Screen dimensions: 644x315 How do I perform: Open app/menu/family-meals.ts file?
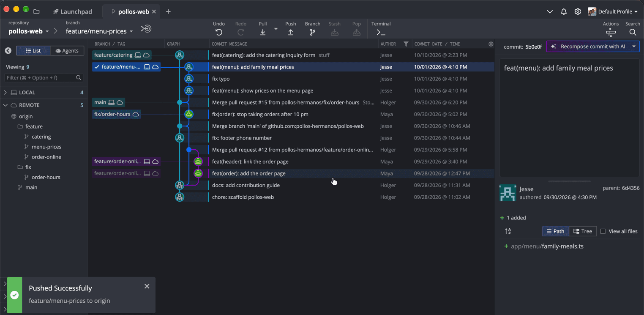pos(547,246)
